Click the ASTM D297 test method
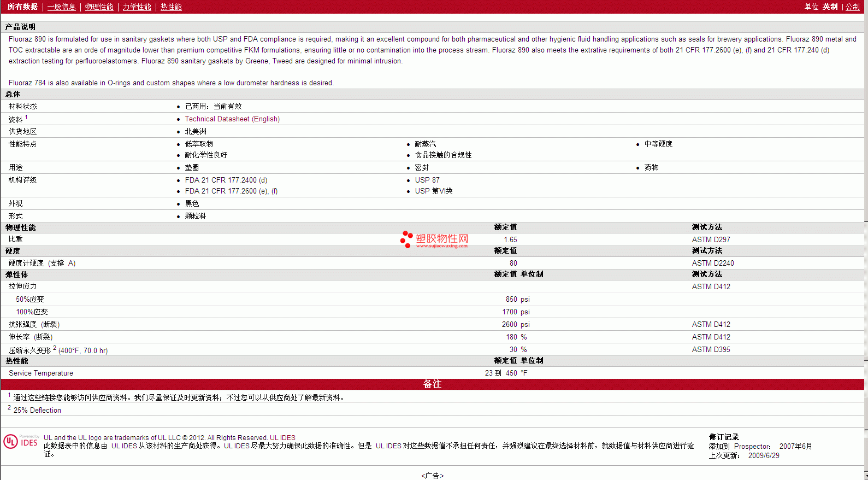The height and width of the screenshot is (480, 868). pyautogui.click(x=711, y=239)
